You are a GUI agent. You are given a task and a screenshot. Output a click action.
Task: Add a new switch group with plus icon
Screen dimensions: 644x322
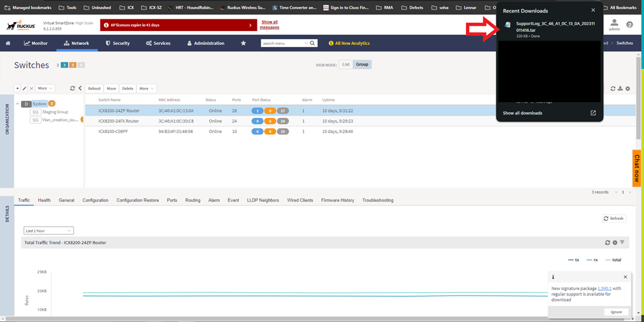18,88
